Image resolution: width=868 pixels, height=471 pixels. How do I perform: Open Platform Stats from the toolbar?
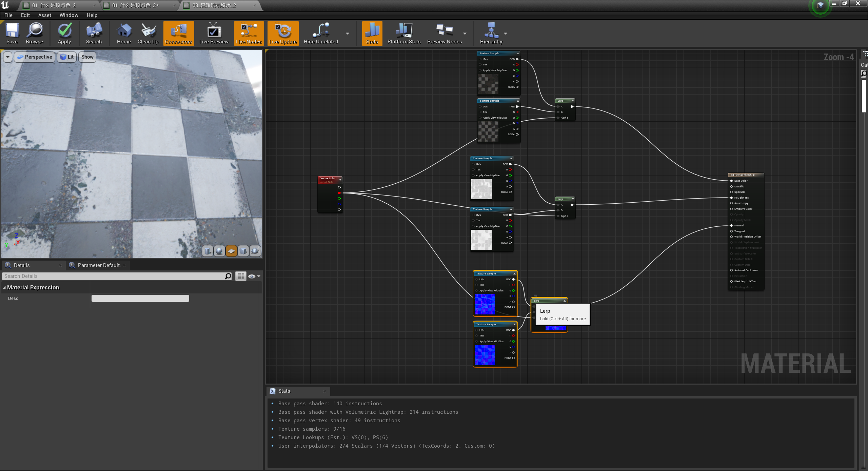[403, 33]
